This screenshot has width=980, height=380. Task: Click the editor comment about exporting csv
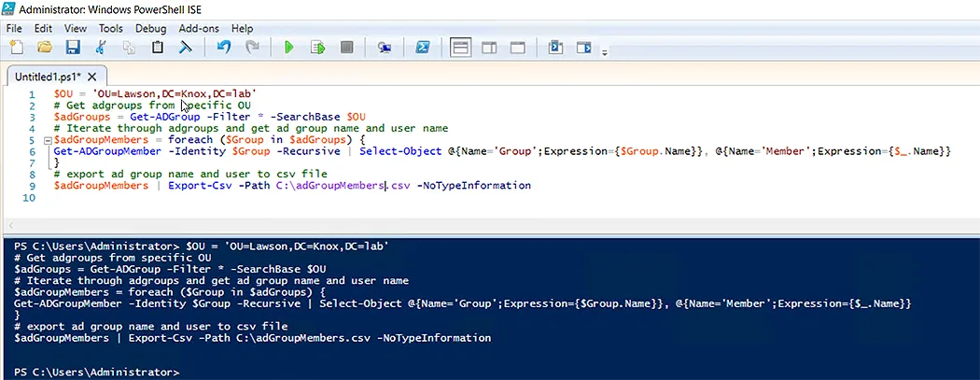pos(190,174)
